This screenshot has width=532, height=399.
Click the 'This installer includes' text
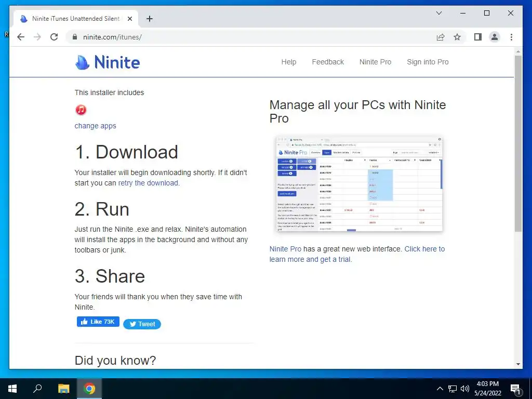point(109,92)
